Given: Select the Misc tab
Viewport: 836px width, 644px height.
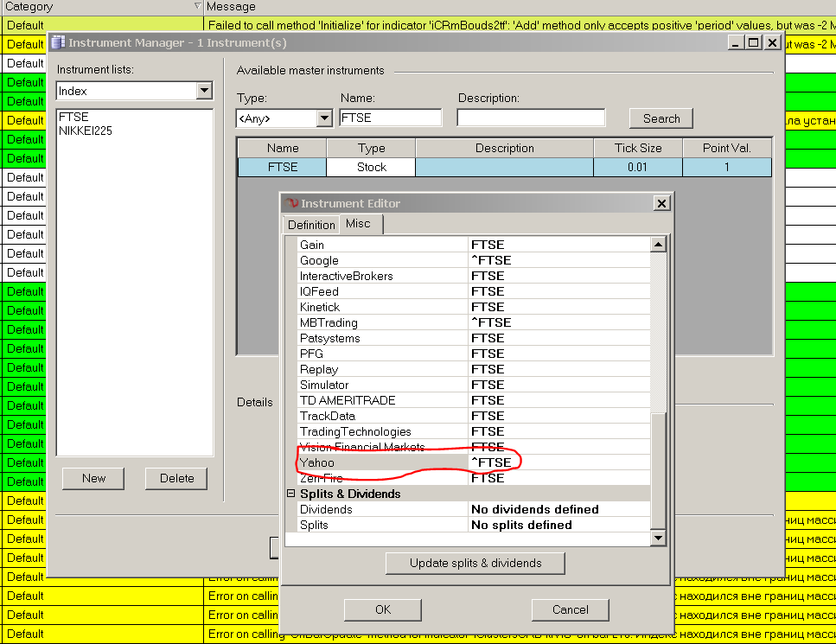Looking at the screenshot, I should click(x=358, y=224).
